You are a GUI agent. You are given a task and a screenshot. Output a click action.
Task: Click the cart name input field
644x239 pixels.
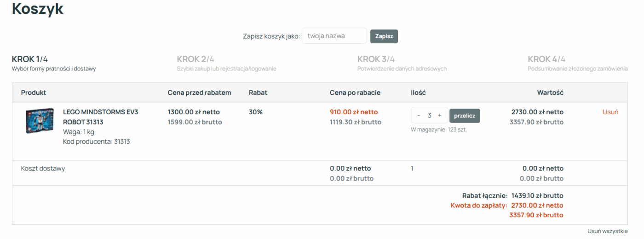pyautogui.click(x=334, y=36)
